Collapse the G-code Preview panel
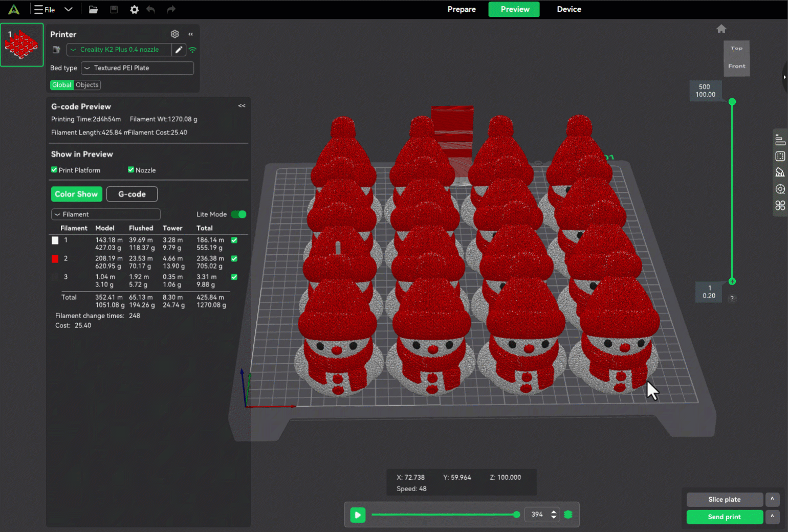This screenshot has width=788, height=532. coord(242,106)
